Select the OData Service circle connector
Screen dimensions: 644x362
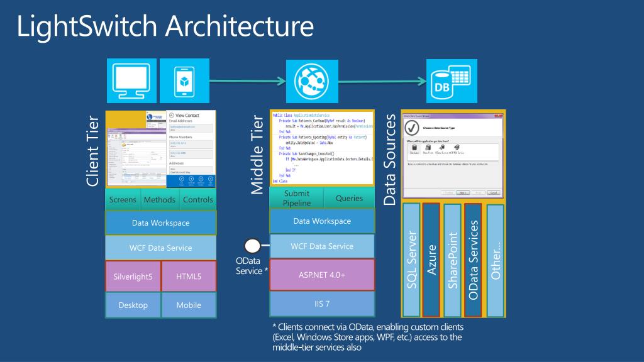click(x=252, y=246)
